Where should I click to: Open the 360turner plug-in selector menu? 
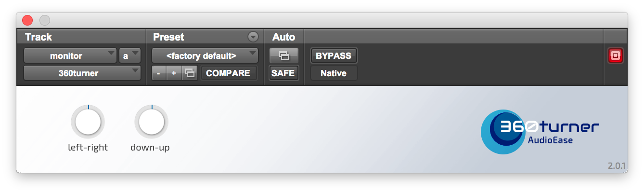point(82,73)
